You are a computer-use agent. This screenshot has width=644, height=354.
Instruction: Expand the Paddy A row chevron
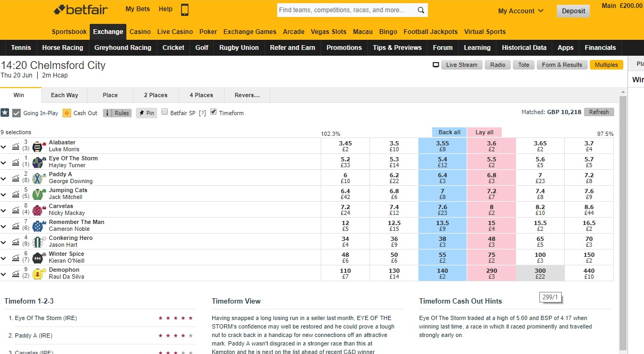pyautogui.click(x=4, y=178)
